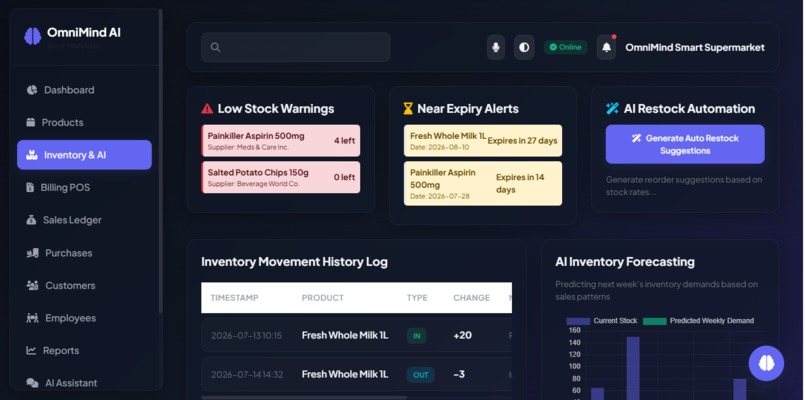Viewport: 806px width, 400px height.
Task: Click the Purchases truck icon
Action: point(32,253)
